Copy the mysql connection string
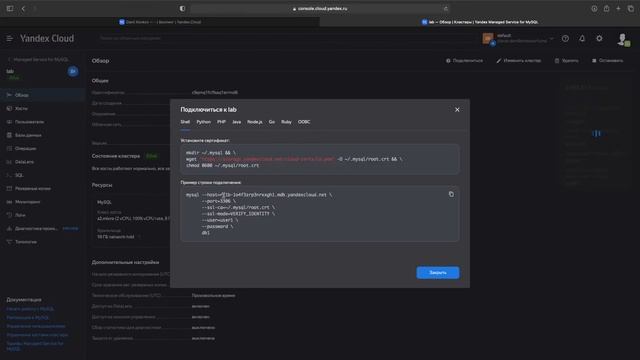The width and height of the screenshot is (640, 360). click(451, 194)
